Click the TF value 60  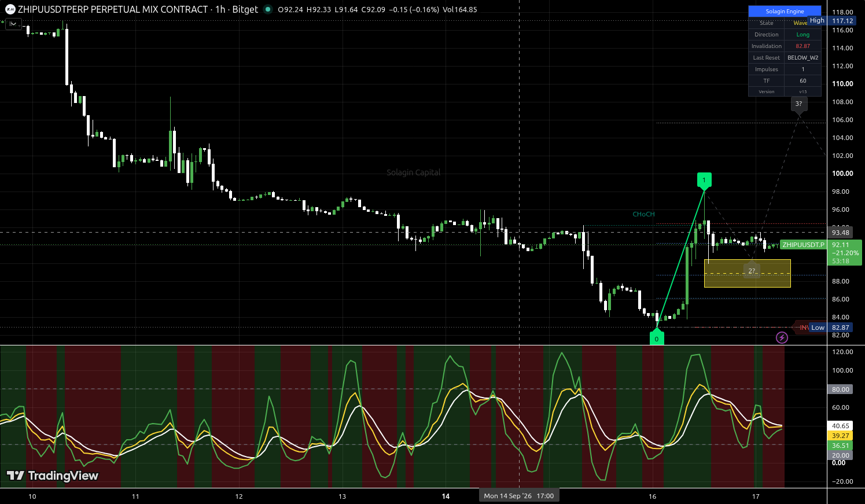pyautogui.click(x=803, y=81)
